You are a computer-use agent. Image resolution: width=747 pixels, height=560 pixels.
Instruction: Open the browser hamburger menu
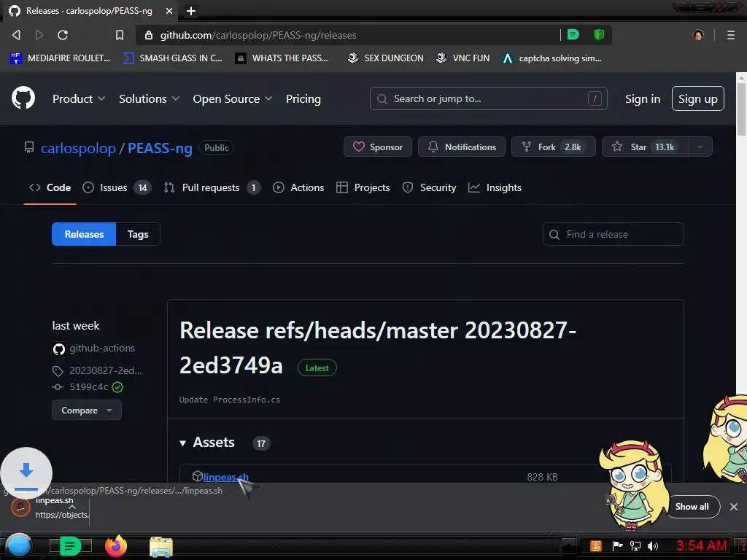731,35
